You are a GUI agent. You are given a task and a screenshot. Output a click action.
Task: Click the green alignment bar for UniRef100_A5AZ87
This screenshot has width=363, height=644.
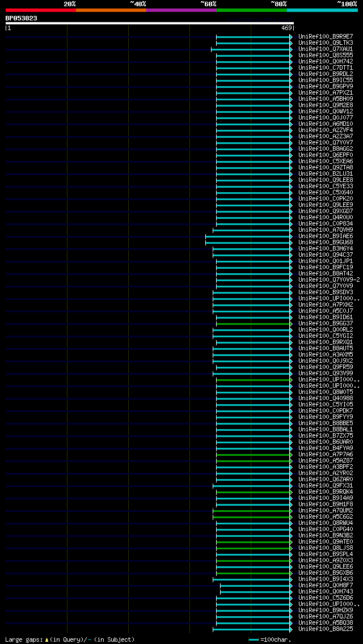pos(255,461)
